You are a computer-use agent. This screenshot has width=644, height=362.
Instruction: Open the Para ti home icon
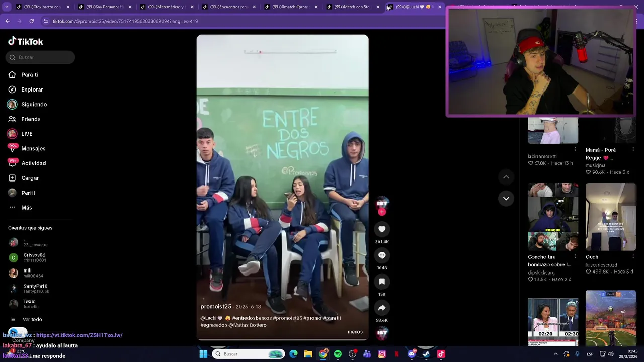click(x=12, y=75)
